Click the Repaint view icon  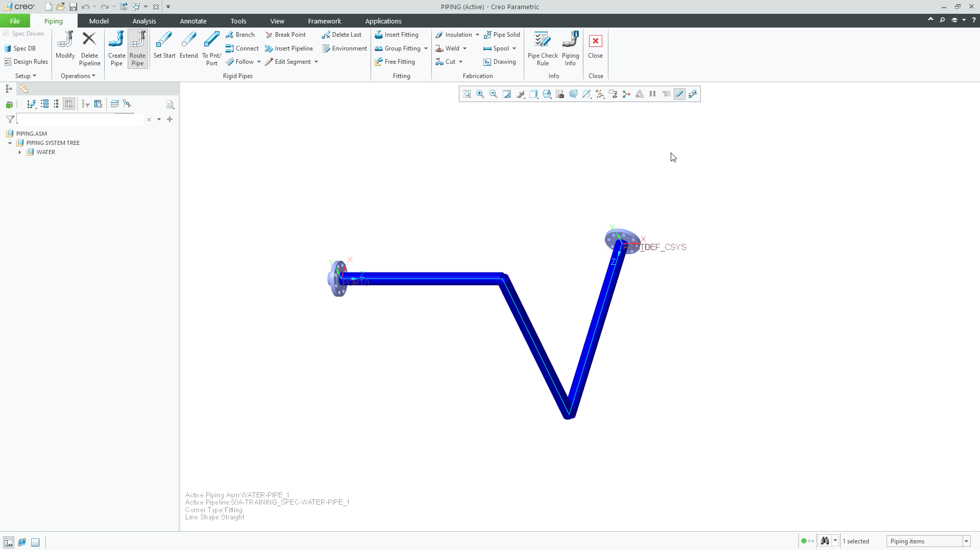[506, 94]
